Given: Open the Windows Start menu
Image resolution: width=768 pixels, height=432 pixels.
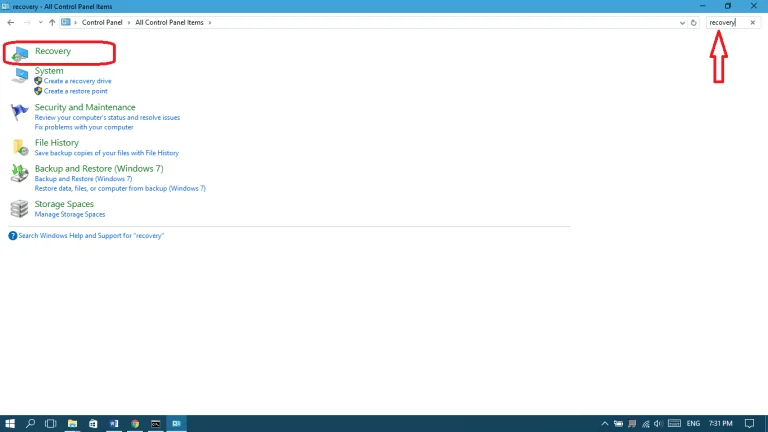Looking at the screenshot, I should click(x=10, y=424).
